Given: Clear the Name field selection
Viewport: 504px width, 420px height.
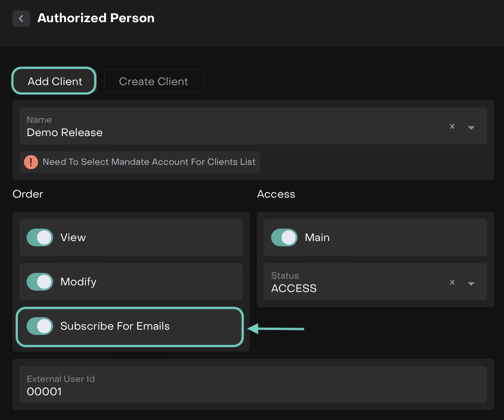Looking at the screenshot, I should tap(452, 127).
